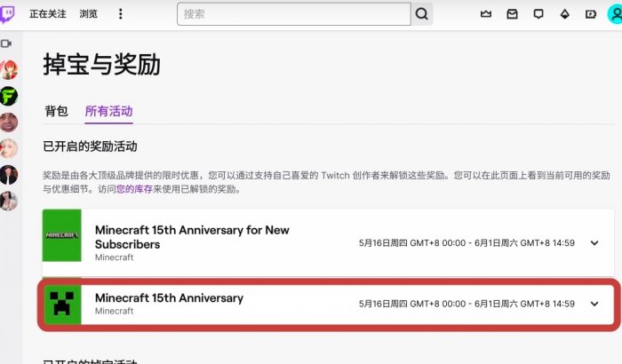The width and height of the screenshot is (622, 364).
Task: Open the whispers chat bubble icon
Action: pos(538,14)
